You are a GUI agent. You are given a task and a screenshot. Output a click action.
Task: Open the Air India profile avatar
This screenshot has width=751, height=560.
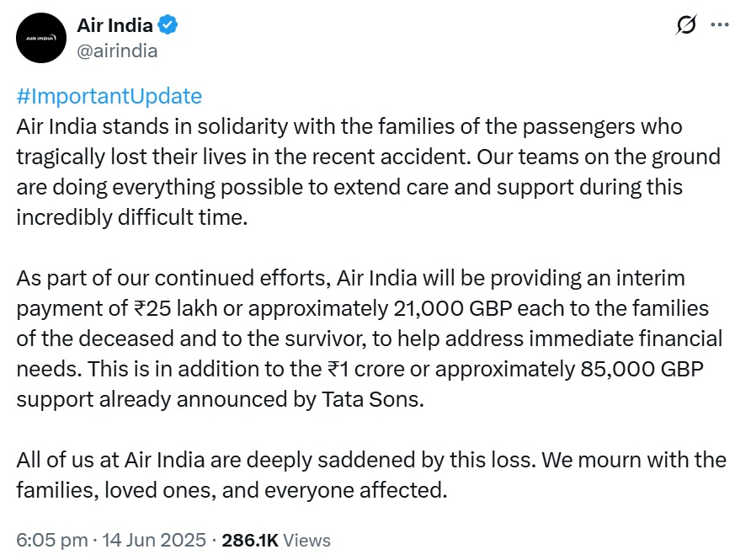40,38
